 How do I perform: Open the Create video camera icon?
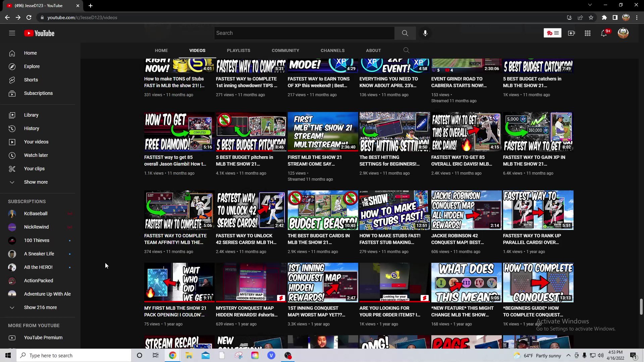click(x=571, y=33)
